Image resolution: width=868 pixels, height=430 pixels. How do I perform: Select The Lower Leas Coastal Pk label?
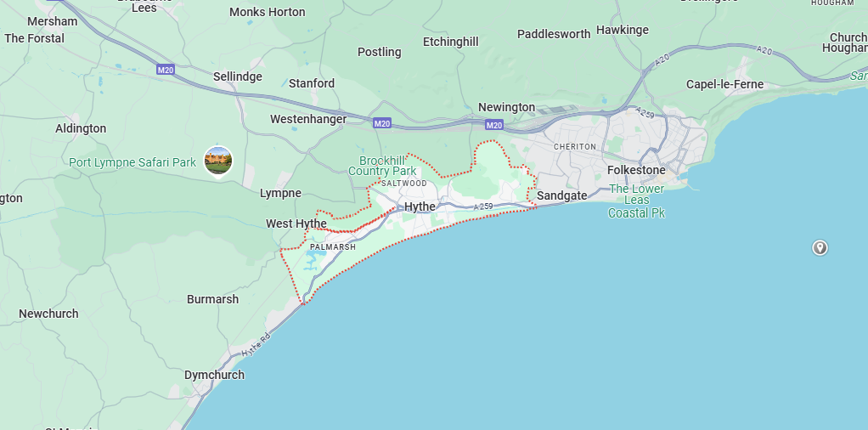pos(637,201)
